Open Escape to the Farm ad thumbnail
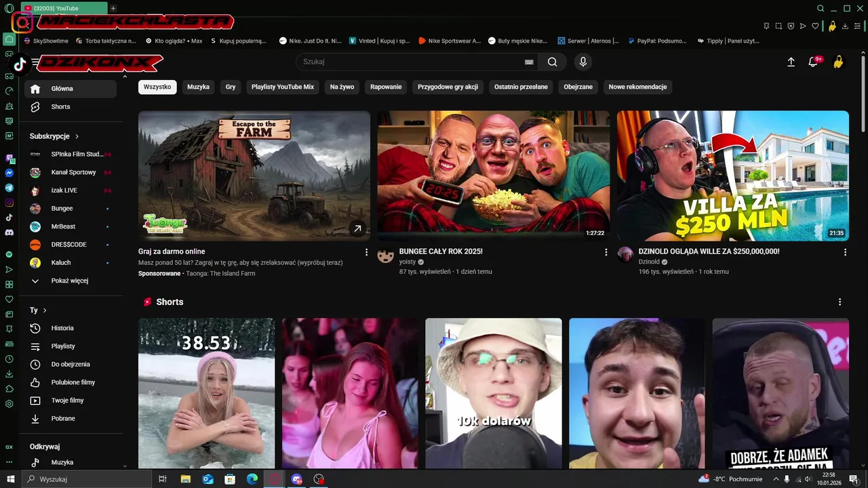 tap(254, 176)
